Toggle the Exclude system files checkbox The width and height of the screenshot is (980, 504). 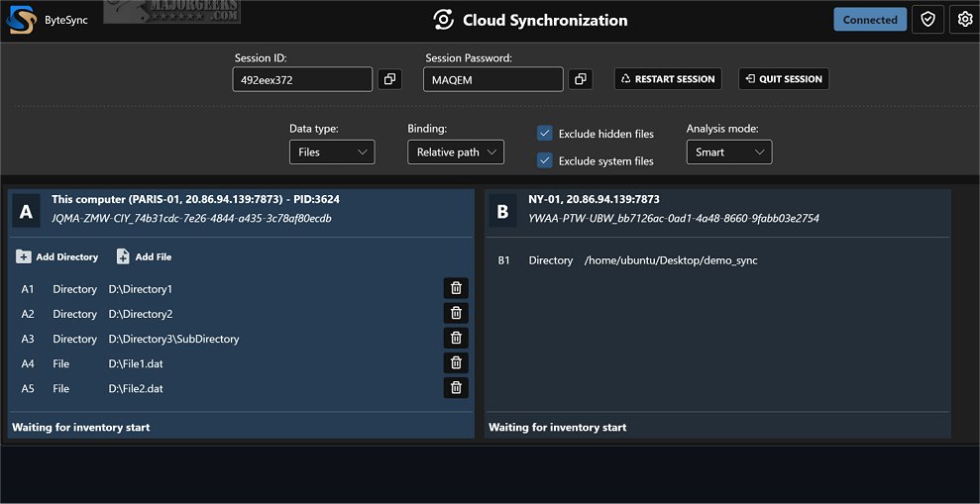(544, 160)
